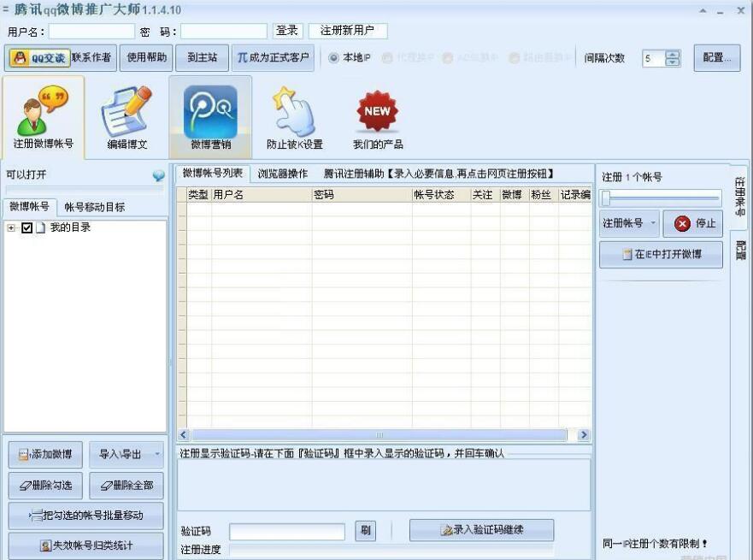Open the 注册帐号 dropdown button
Viewport: 753px width, 560px height.
pos(630,223)
